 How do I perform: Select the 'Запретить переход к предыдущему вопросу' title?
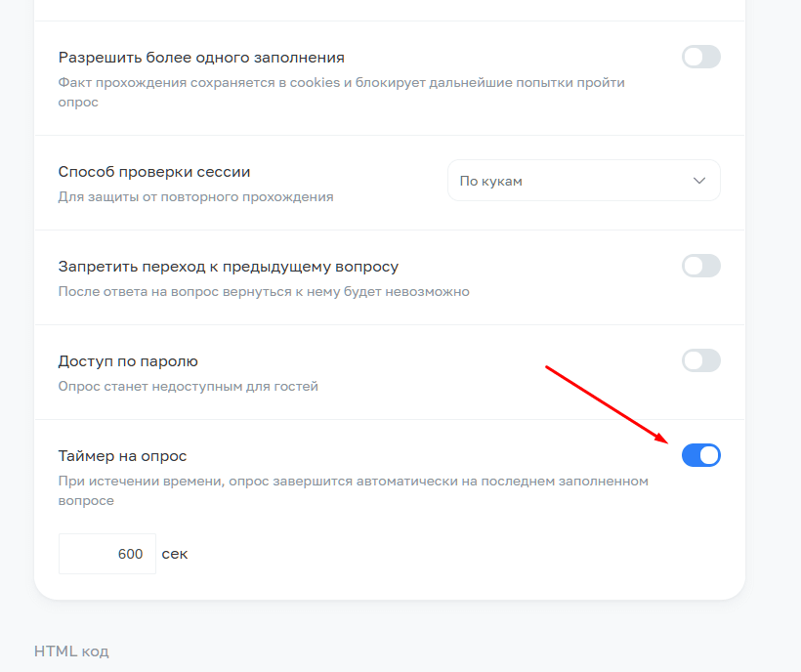[229, 267]
